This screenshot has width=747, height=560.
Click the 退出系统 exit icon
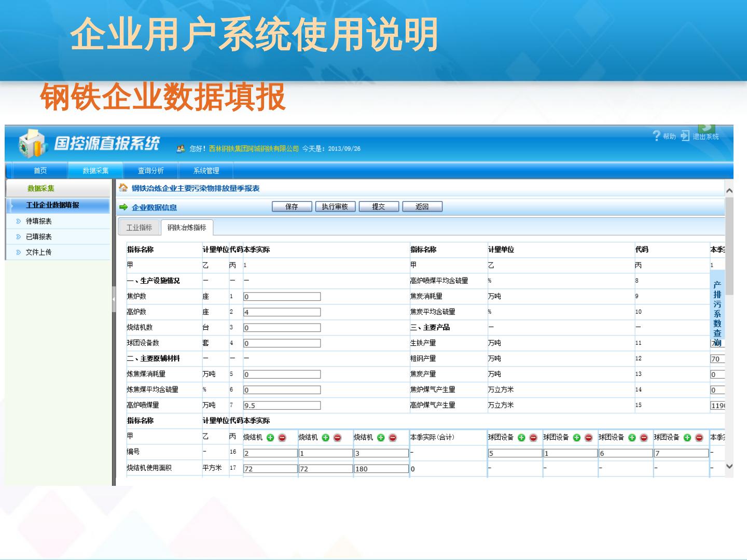coord(685,136)
